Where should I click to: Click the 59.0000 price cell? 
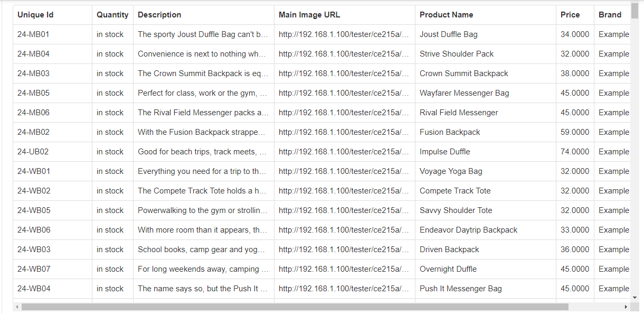coord(575,132)
